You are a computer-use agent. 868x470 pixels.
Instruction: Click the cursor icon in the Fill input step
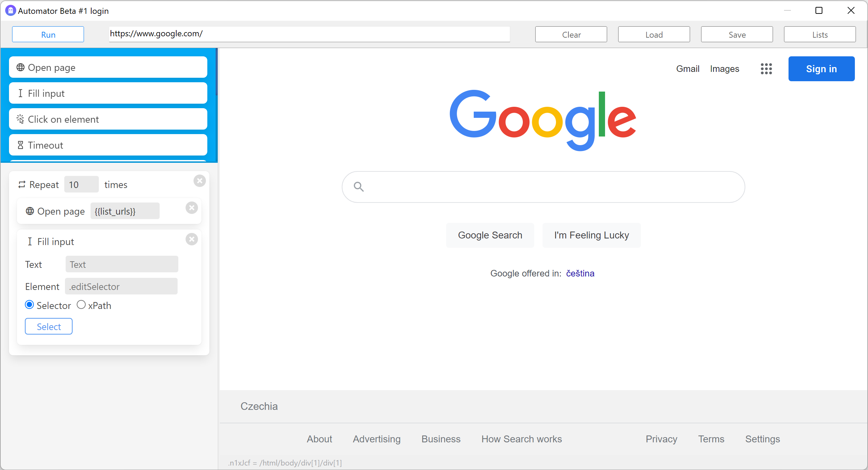point(30,242)
